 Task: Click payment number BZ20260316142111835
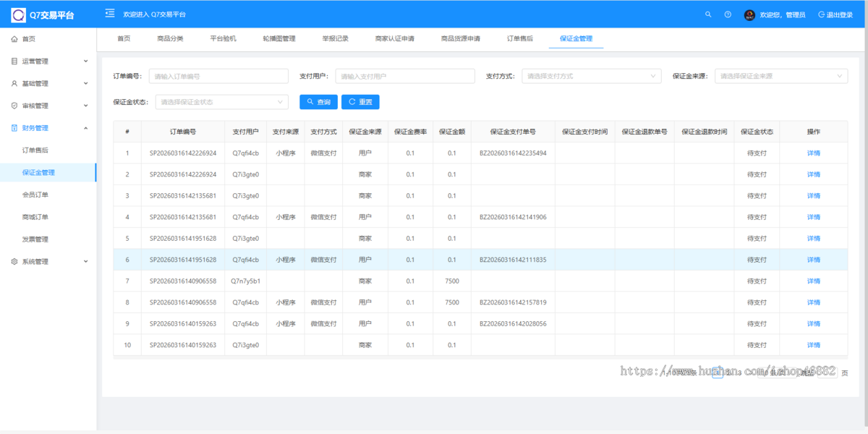(513, 260)
